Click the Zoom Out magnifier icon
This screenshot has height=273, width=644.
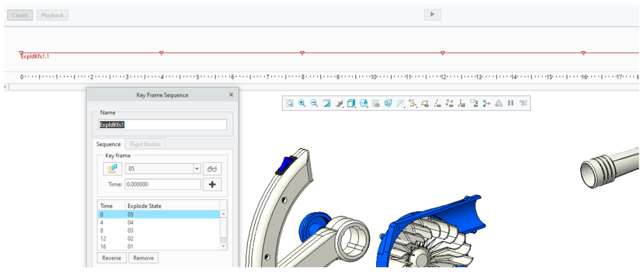click(314, 103)
